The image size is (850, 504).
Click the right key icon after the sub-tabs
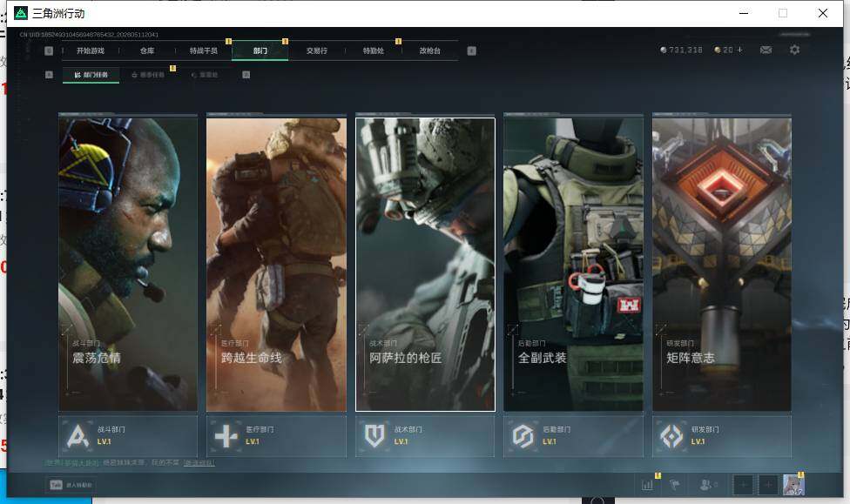coord(246,75)
